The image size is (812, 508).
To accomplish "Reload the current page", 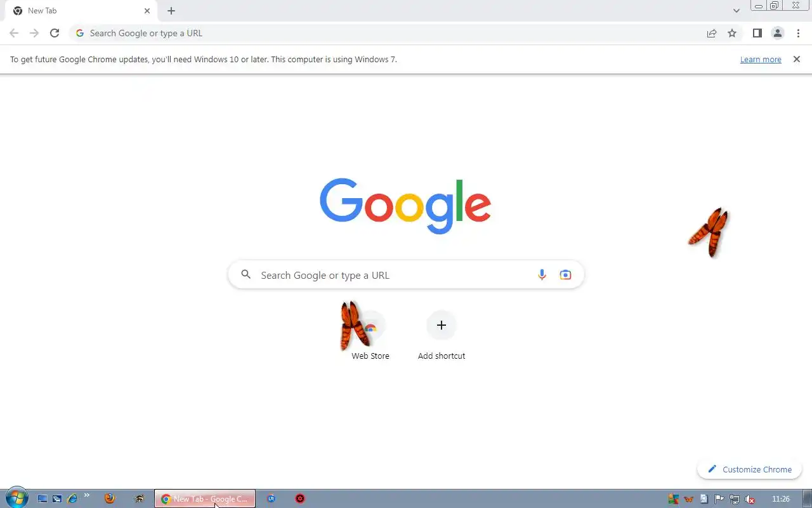I will coord(55,33).
